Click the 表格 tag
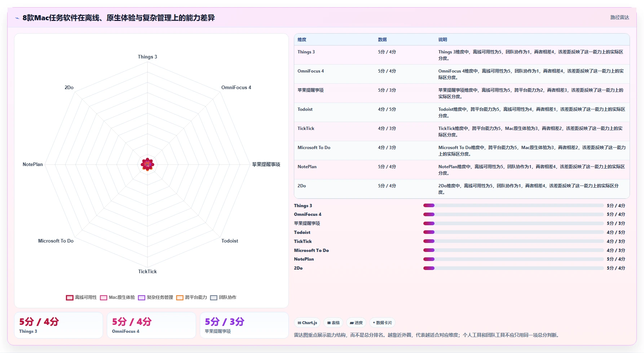This screenshot has height=353, width=644. (x=334, y=323)
